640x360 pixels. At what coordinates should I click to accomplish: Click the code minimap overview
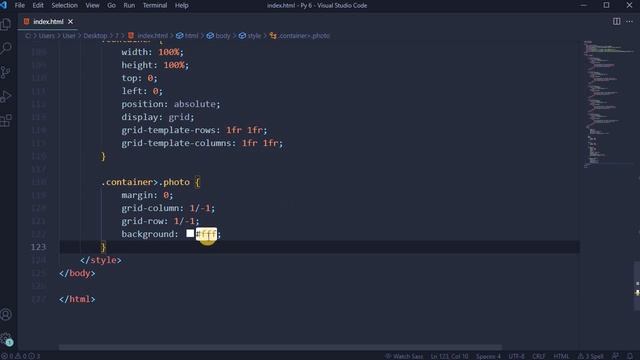coord(608,104)
